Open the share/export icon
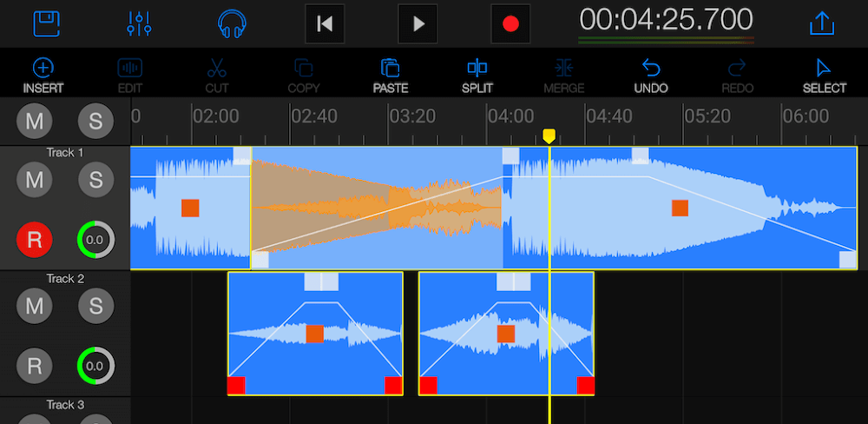 (820, 23)
